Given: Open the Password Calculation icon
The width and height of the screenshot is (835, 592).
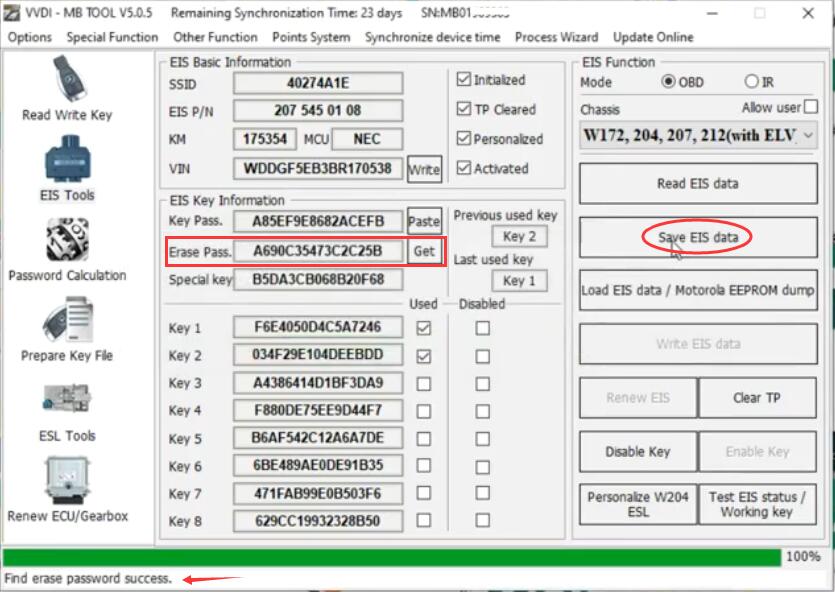Looking at the screenshot, I should click(67, 239).
